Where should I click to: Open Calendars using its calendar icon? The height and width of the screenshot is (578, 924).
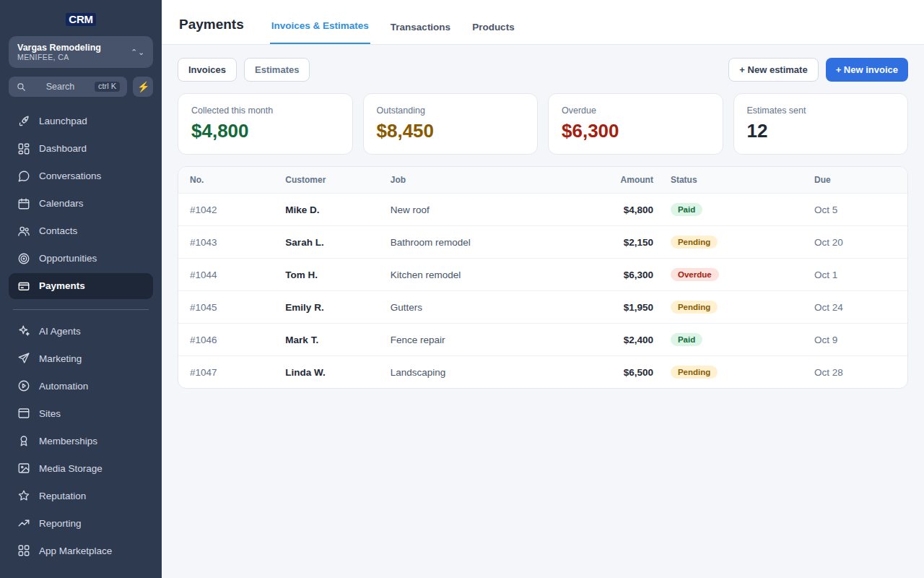(24, 204)
